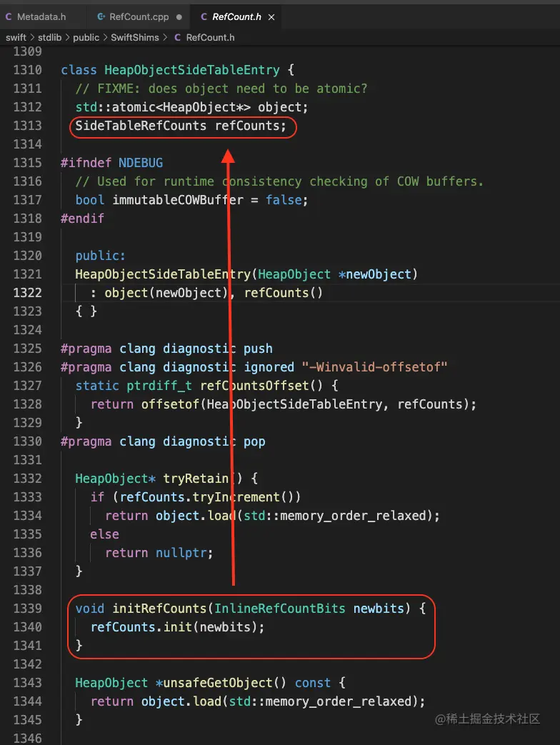Screen dimensions: 560x745
Task: Click the C file icon on RefCount.h tab
Action: pyautogui.click(x=204, y=16)
